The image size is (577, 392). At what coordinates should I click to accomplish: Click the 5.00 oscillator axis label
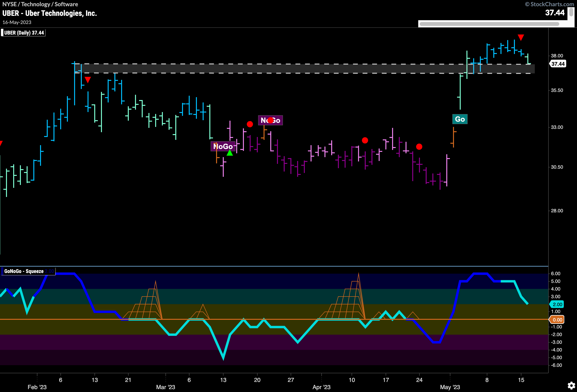556,281
